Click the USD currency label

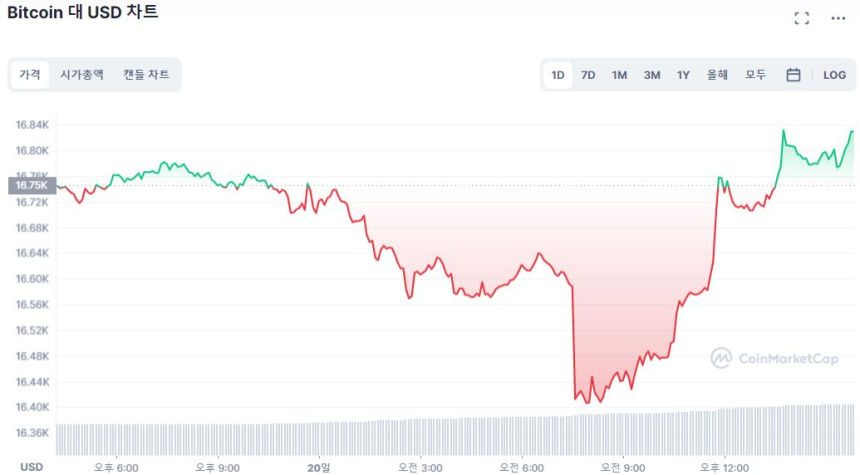(32, 467)
